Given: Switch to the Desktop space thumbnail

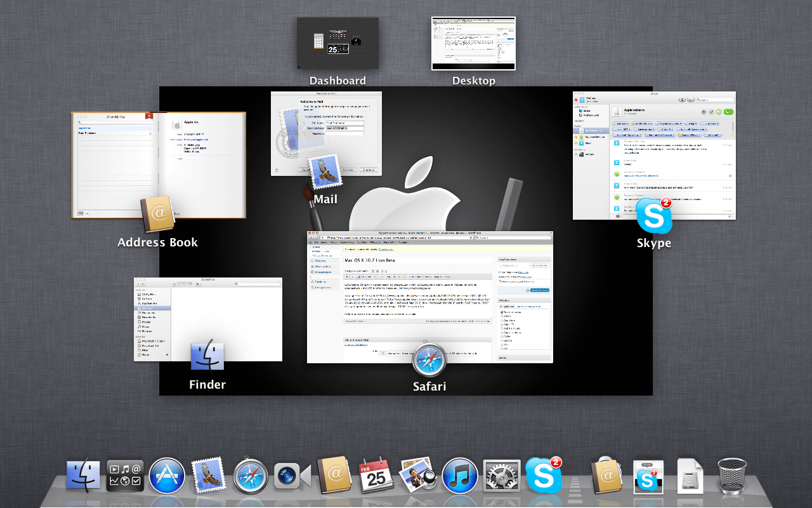Looking at the screenshot, I should (x=474, y=43).
